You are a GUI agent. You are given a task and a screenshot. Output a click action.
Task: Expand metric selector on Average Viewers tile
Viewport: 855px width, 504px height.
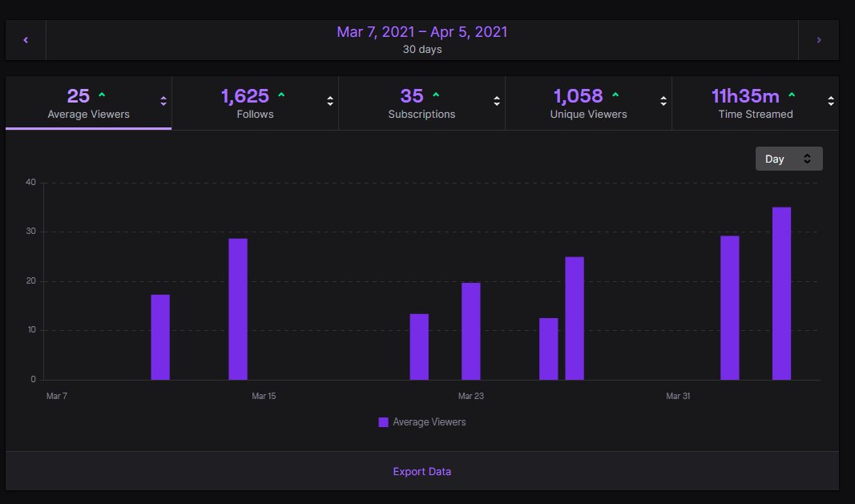tap(163, 102)
